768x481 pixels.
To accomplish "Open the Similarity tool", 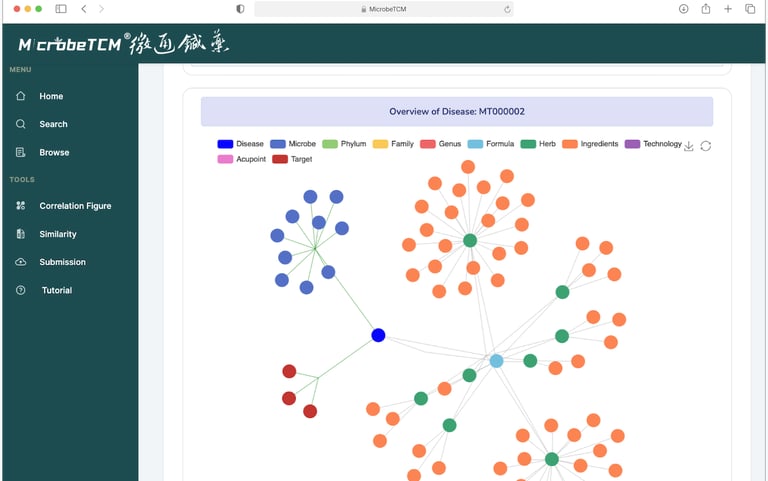I will click(58, 234).
